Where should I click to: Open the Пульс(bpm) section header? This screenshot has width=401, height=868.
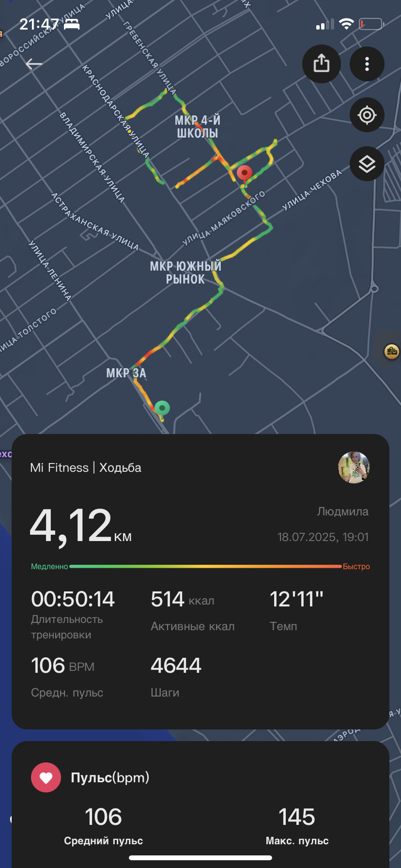pos(110,777)
